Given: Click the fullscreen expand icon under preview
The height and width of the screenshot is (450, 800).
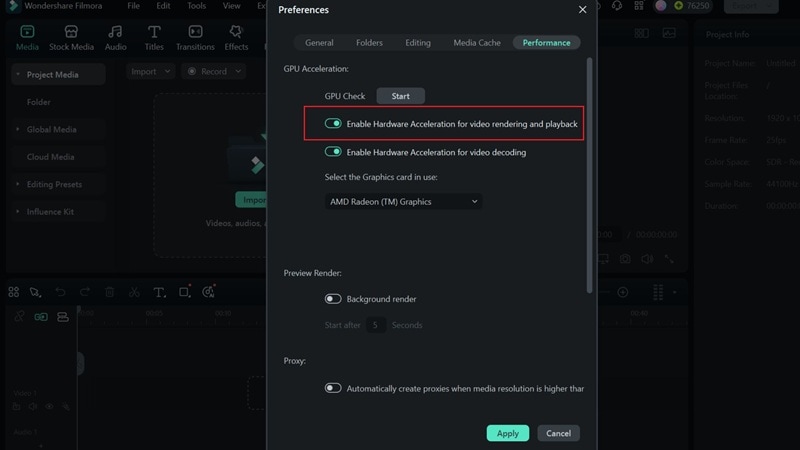Looking at the screenshot, I should click(x=669, y=259).
